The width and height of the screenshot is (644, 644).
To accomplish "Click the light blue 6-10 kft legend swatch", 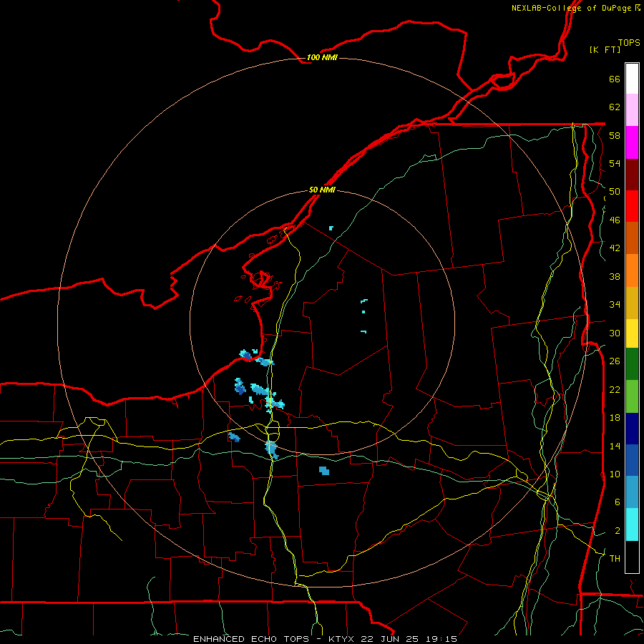I will pyautogui.click(x=632, y=492).
